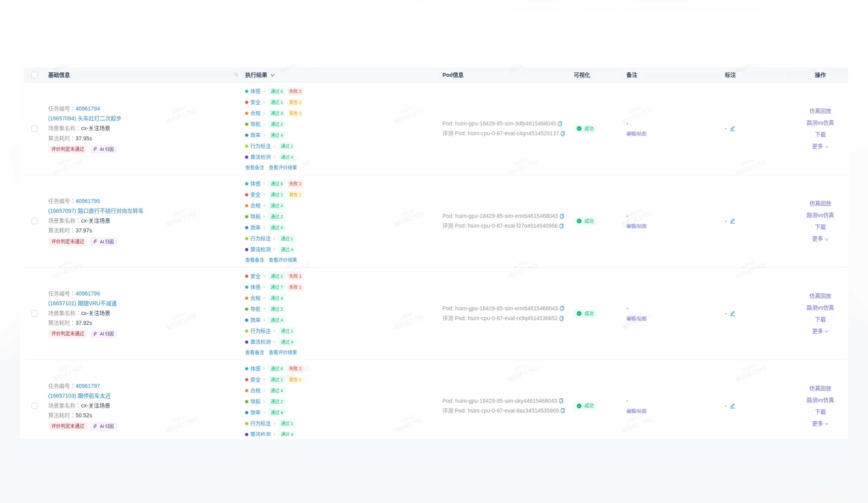Click 导航 通过 2 tag in task 40961795

[x=277, y=217]
